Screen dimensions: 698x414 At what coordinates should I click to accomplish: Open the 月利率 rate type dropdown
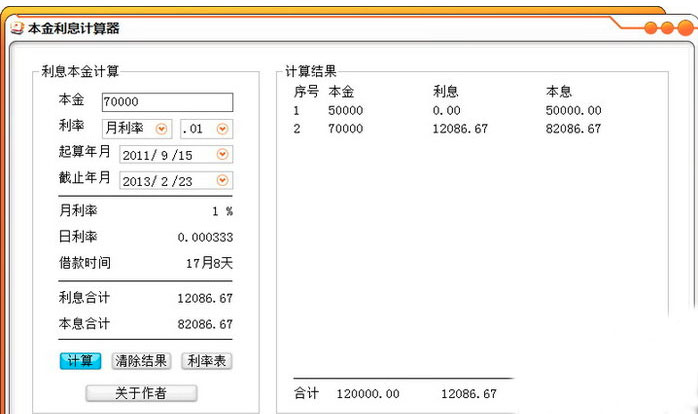pos(161,129)
